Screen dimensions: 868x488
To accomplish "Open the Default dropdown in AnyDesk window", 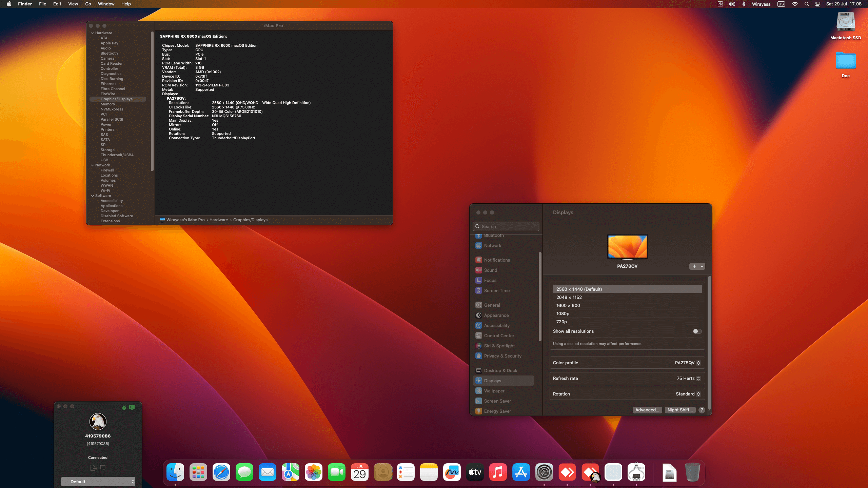I will coord(98,482).
